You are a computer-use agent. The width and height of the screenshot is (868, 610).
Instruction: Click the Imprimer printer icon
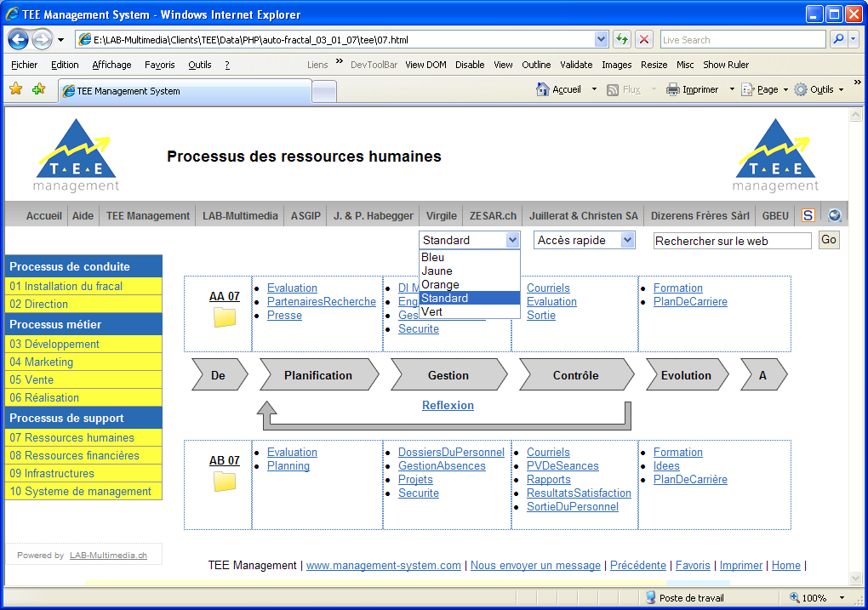coord(672,89)
